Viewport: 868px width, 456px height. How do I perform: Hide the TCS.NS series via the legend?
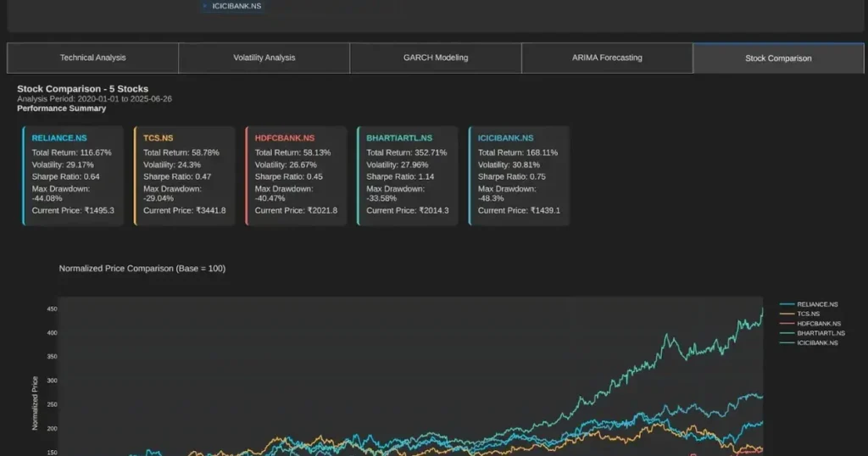[808, 314]
